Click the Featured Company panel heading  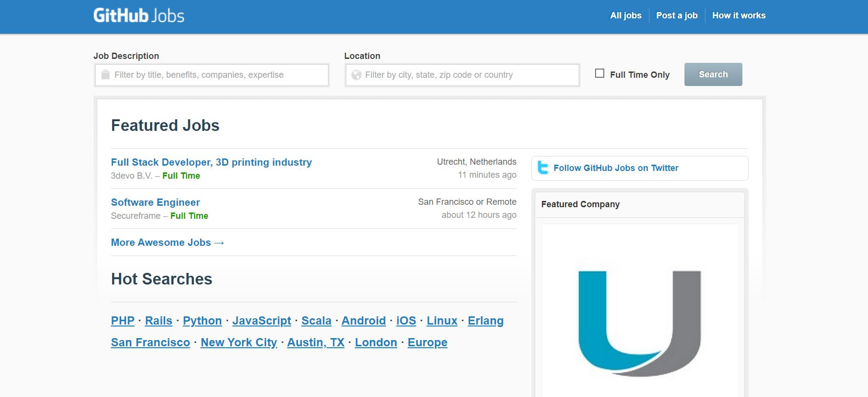click(580, 204)
